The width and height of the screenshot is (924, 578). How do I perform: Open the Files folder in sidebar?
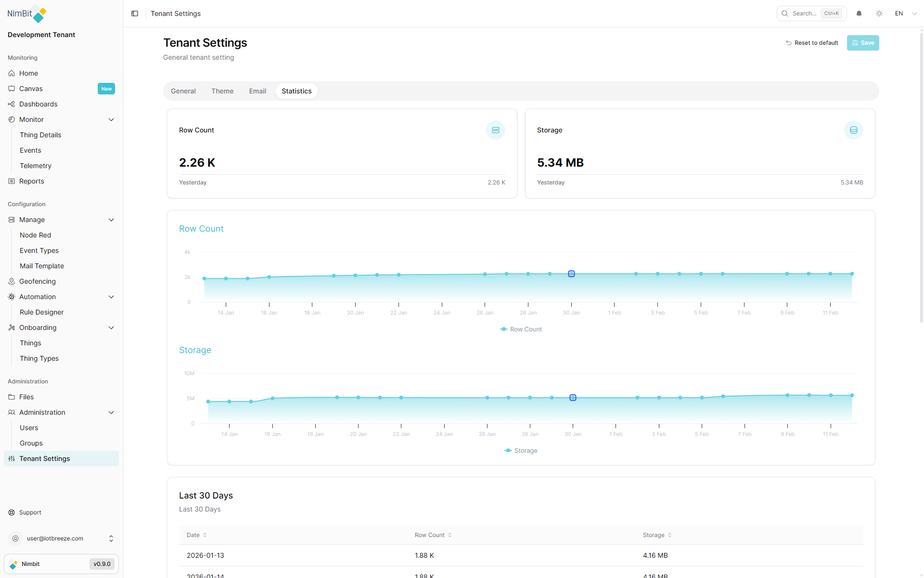click(x=26, y=397)
